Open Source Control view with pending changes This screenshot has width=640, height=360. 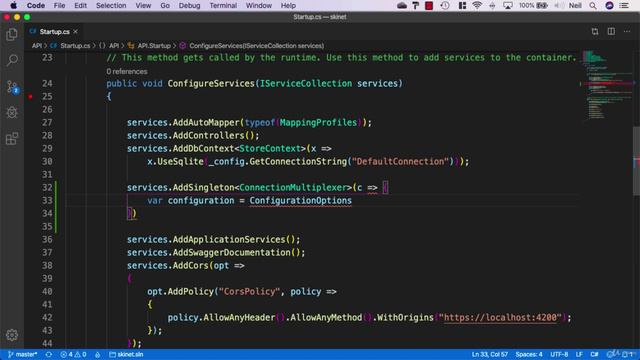point(12,87)
